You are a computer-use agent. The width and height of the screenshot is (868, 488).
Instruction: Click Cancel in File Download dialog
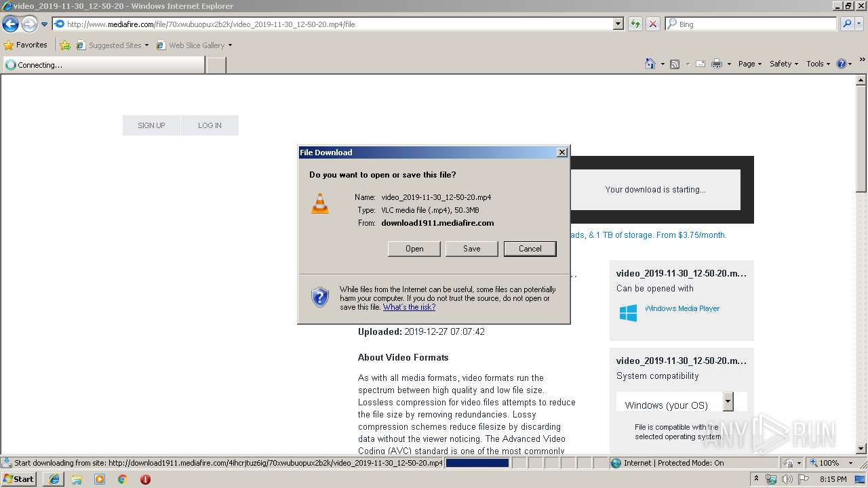tap(530, 249)
